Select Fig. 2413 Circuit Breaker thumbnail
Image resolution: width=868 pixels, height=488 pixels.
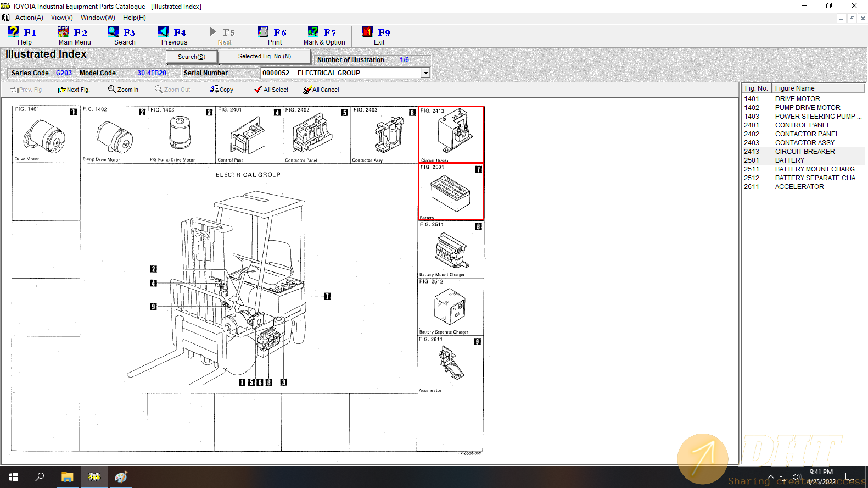[451, 135]
